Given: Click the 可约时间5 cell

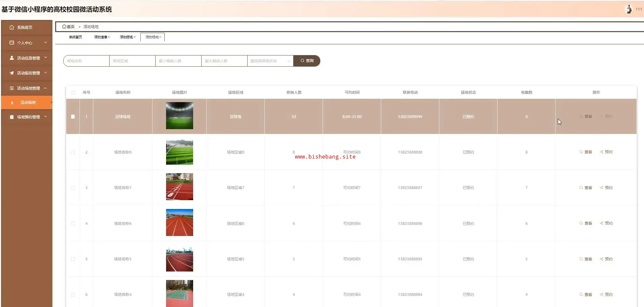Looking at the screenshot, I should [352, 259].
